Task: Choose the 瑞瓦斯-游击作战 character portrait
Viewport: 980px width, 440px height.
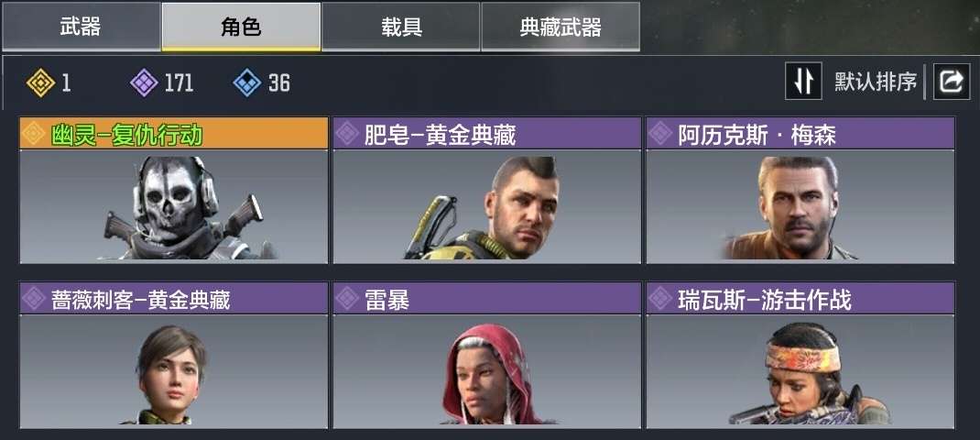Action: 800,371
